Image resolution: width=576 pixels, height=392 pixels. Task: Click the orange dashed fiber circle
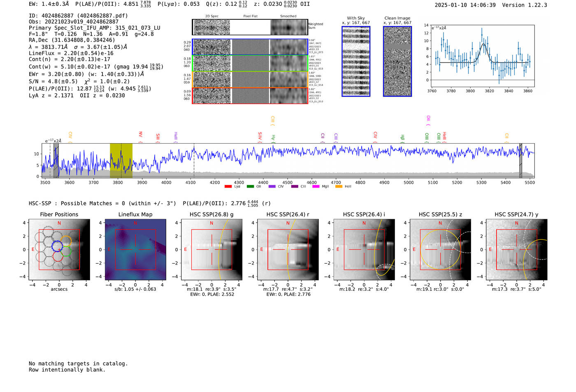coord(67,241)
